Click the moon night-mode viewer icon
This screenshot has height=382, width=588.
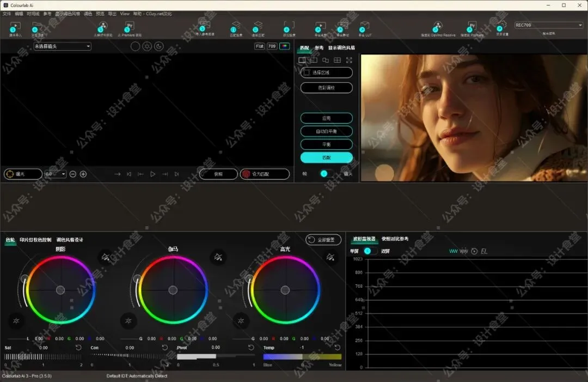click(159, 46)
